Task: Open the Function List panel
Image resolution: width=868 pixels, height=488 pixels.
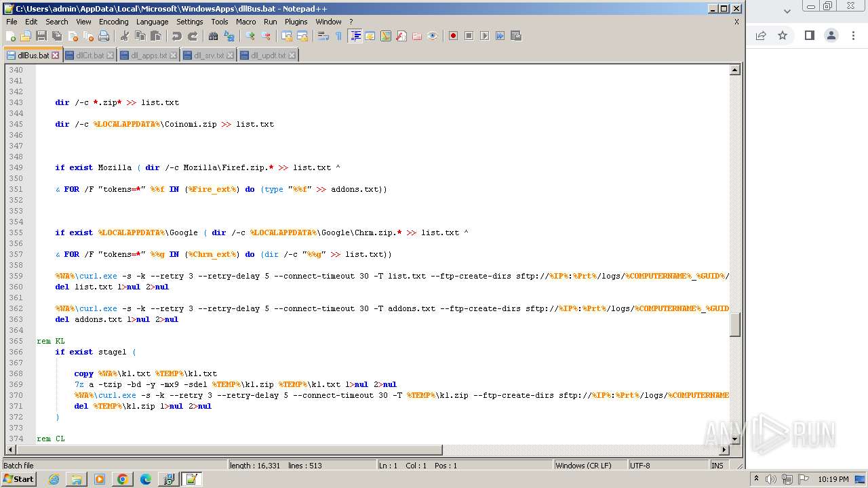Action: 401,36
